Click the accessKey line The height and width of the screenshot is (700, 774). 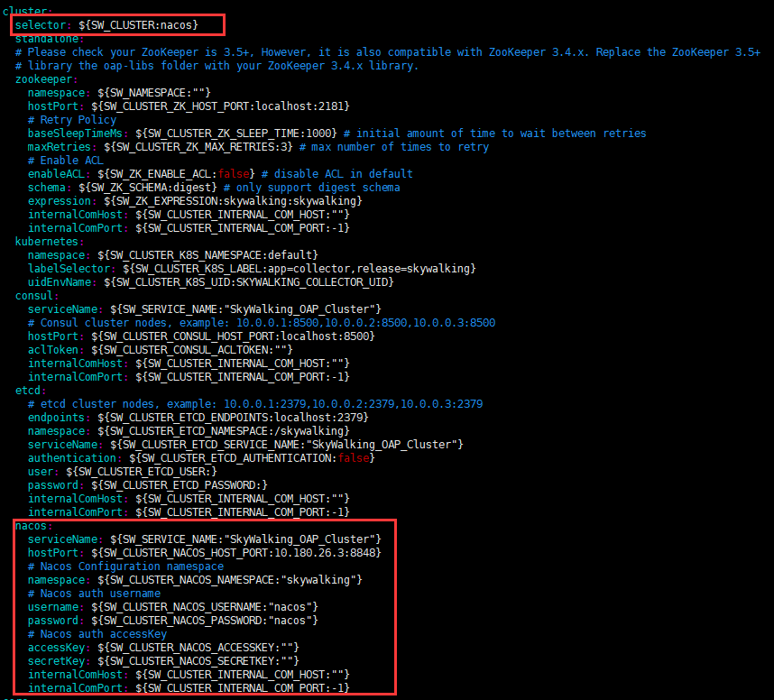[x=163, y=647]
